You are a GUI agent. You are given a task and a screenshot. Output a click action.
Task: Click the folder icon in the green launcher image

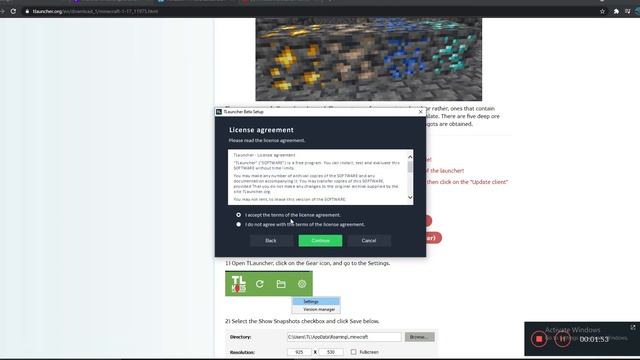281,284
